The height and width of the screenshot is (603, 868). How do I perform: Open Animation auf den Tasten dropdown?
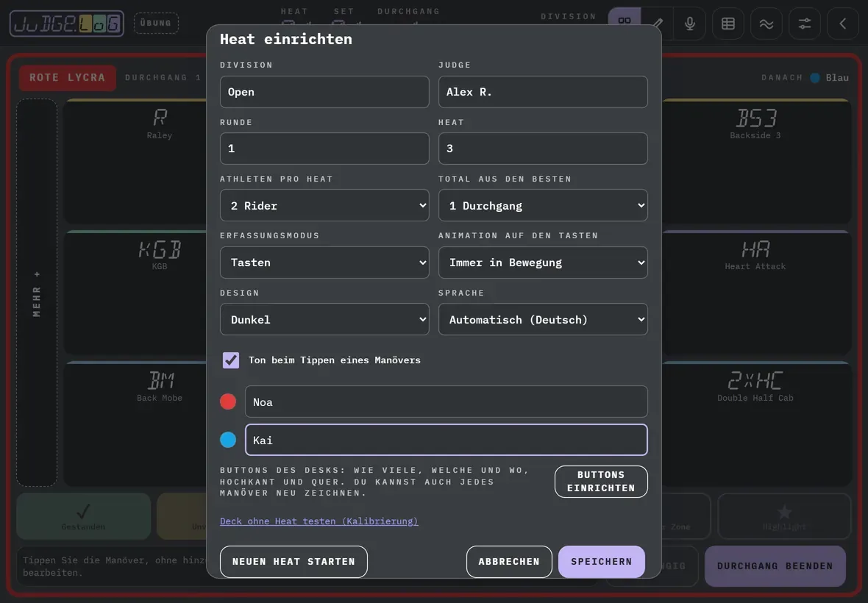[543, 263]
